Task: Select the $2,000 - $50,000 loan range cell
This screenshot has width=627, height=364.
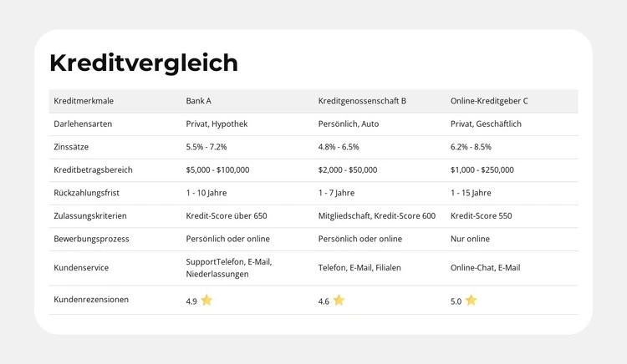Action: tap(348, 169)
